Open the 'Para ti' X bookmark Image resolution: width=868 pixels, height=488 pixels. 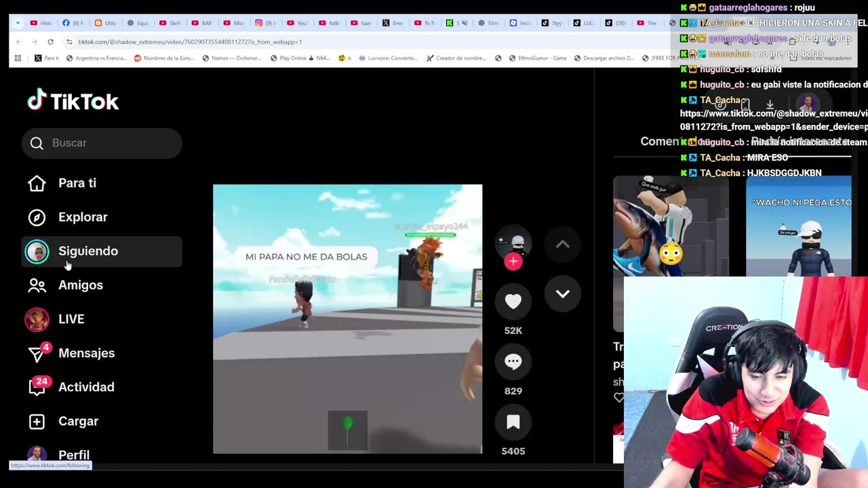(x=47, y=58)
